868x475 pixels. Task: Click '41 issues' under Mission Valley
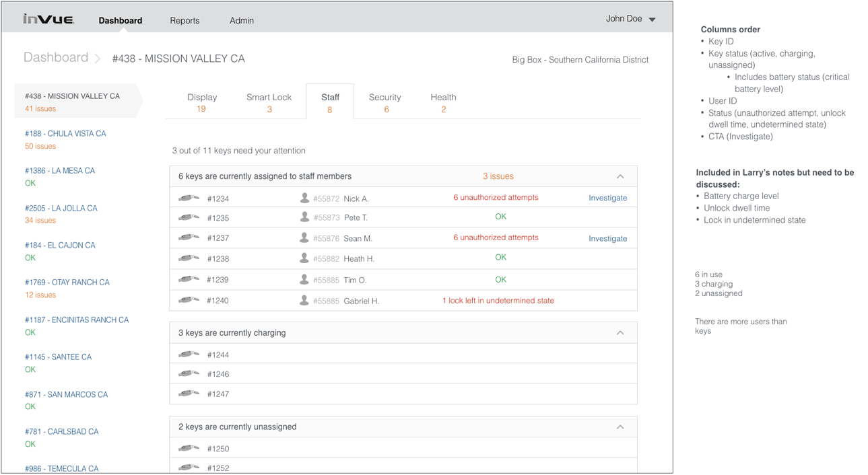point(40,109)
